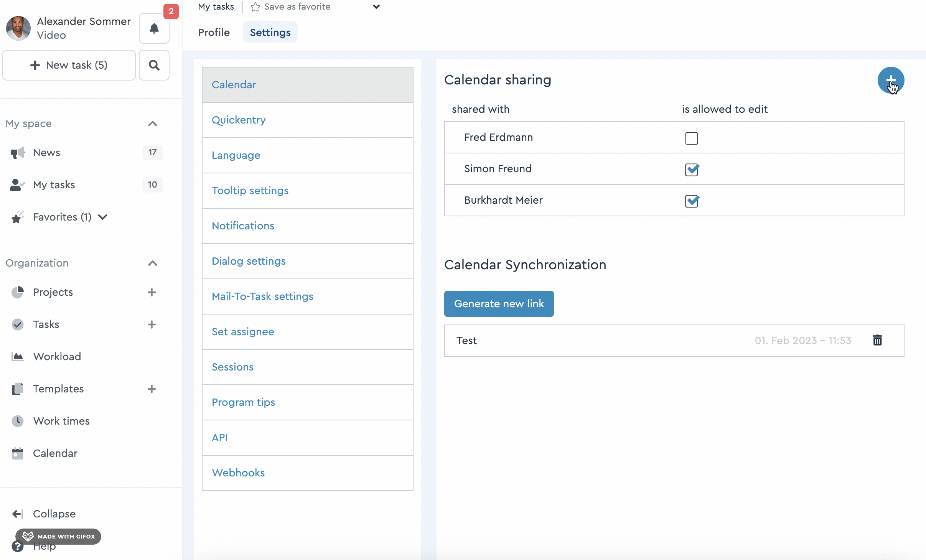Enable edit permission for Fred Erdmann
The image size is (926, 560).
(x=691, y=138)
